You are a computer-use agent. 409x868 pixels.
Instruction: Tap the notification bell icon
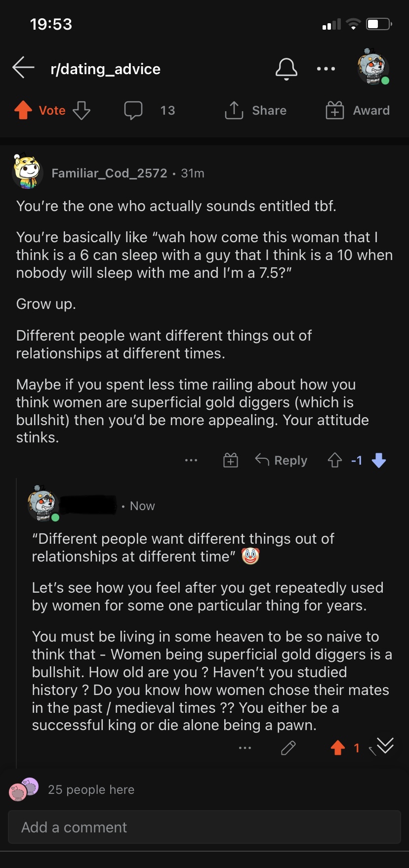point(286,69)
